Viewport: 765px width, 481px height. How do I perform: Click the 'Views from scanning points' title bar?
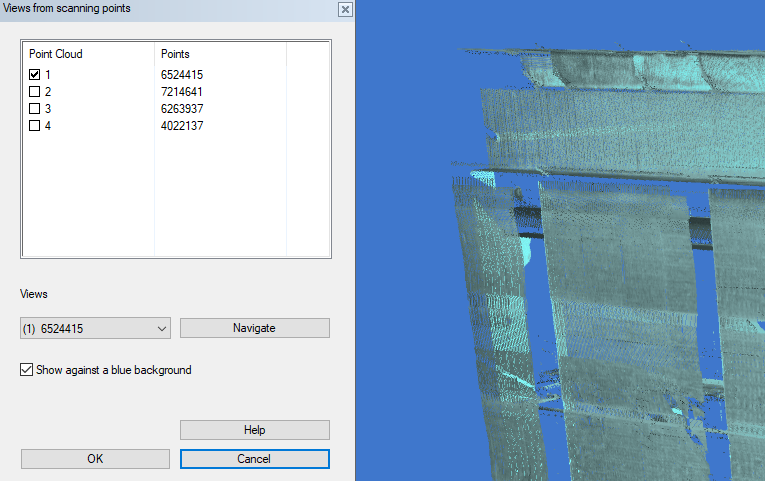150,9
